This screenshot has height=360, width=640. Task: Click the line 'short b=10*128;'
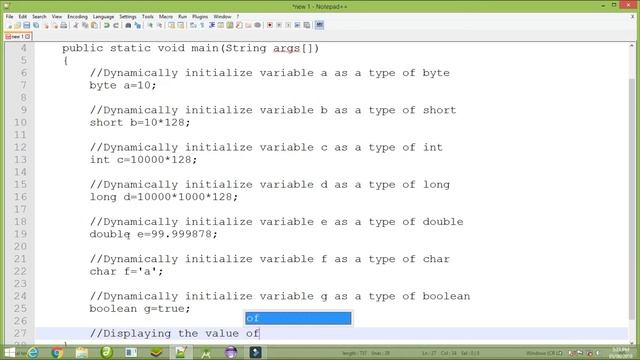pos(140,122)
